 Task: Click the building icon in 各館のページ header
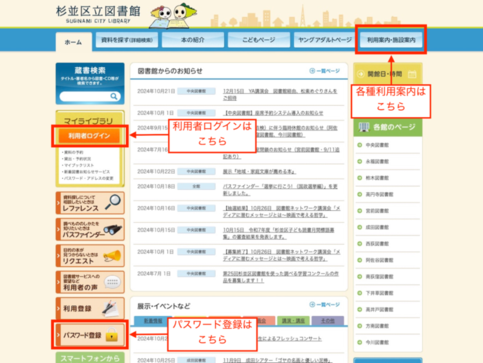[364, 127]
